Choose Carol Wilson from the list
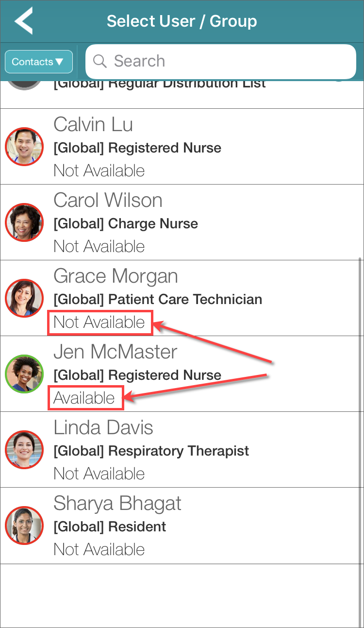 pos(108,201)
